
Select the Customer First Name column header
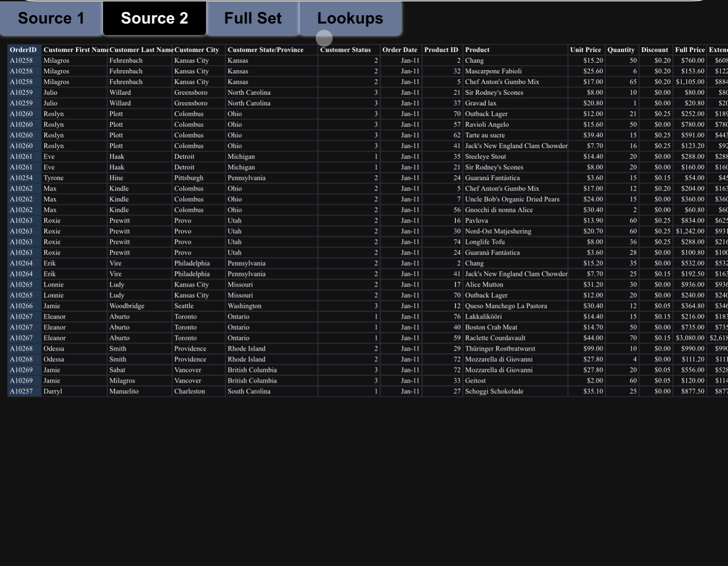coord(74,50)
